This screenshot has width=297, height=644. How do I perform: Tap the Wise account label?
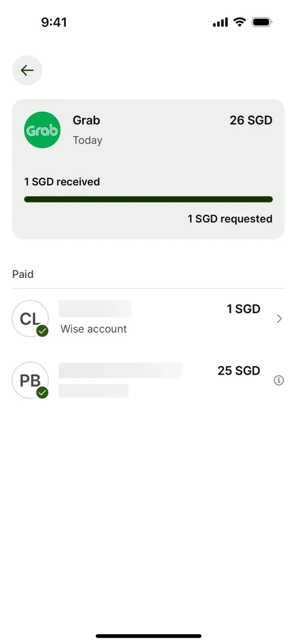click(93, 329)
